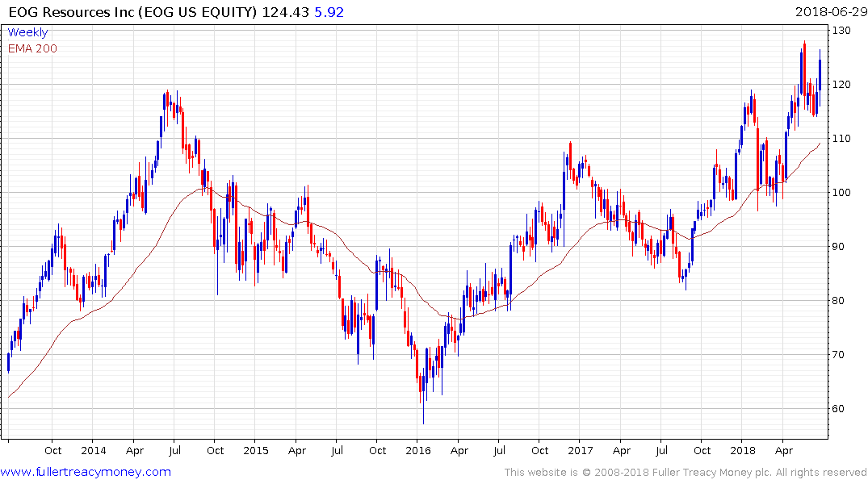The height and width of the screenshot is (484, 868).
Task: Click the EOG Resources Inc chart title
Action: click(x=133, y=12)
